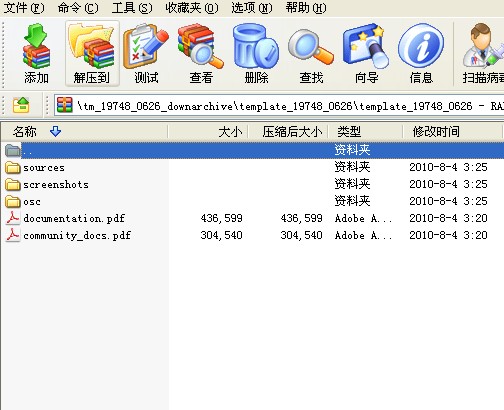Screen dimensions: 504x410
Task: Start the 扫描病毒 virus scan tool
Action: [x=483, y=53]
